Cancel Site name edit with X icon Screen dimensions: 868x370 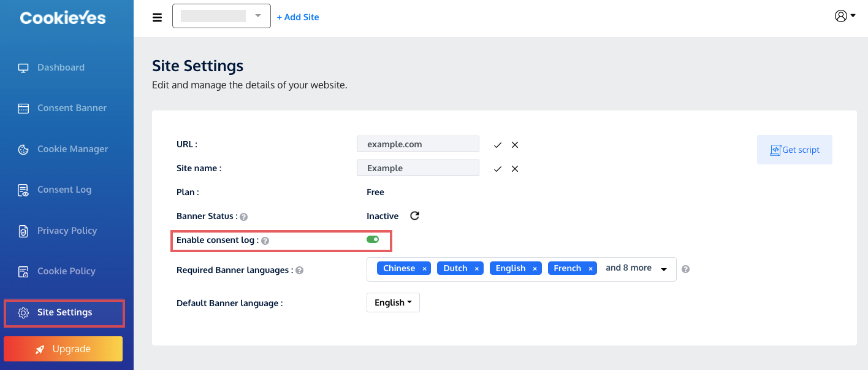point(515,169)
